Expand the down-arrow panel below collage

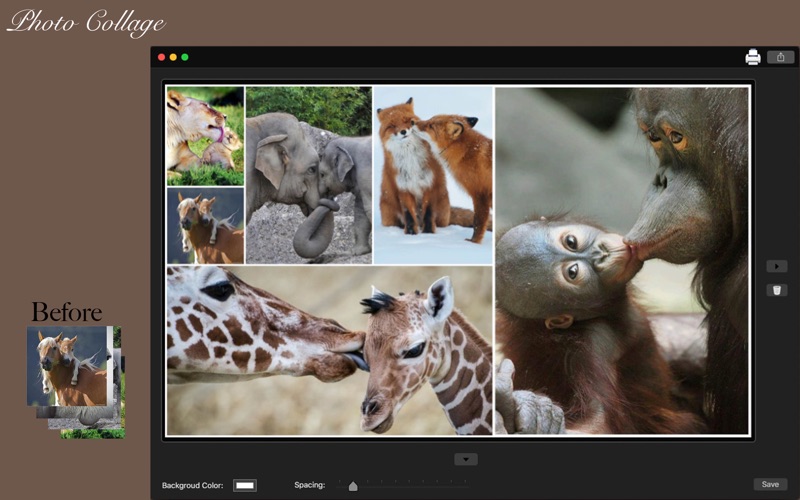coord(466,459)
